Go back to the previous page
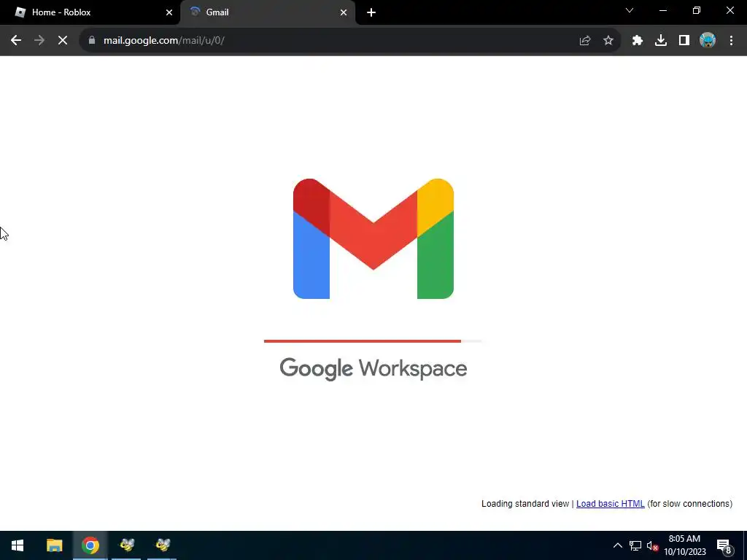The width and height of the screenshot is (747, 560). (16, 41)
